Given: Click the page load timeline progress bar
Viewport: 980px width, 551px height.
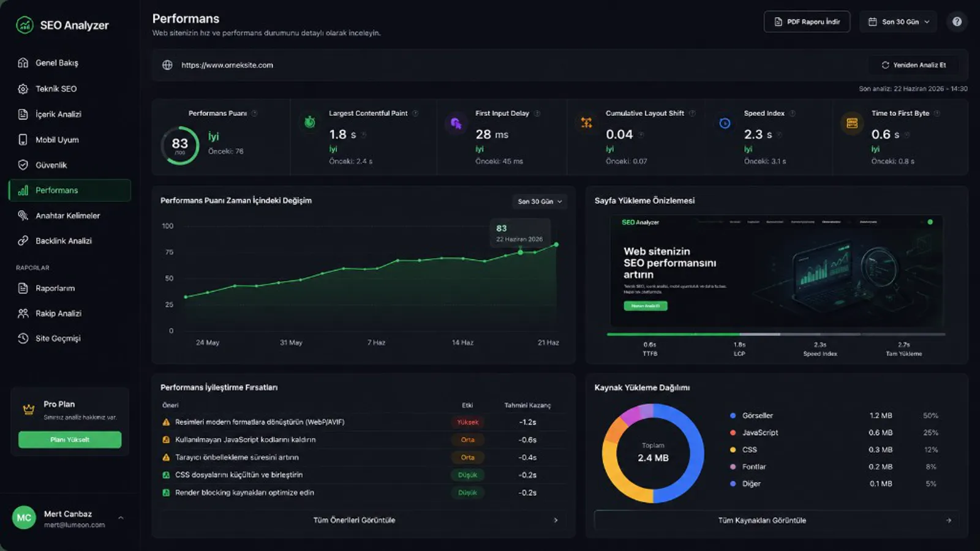Looking at the screenshot, I should coord(776,334).
